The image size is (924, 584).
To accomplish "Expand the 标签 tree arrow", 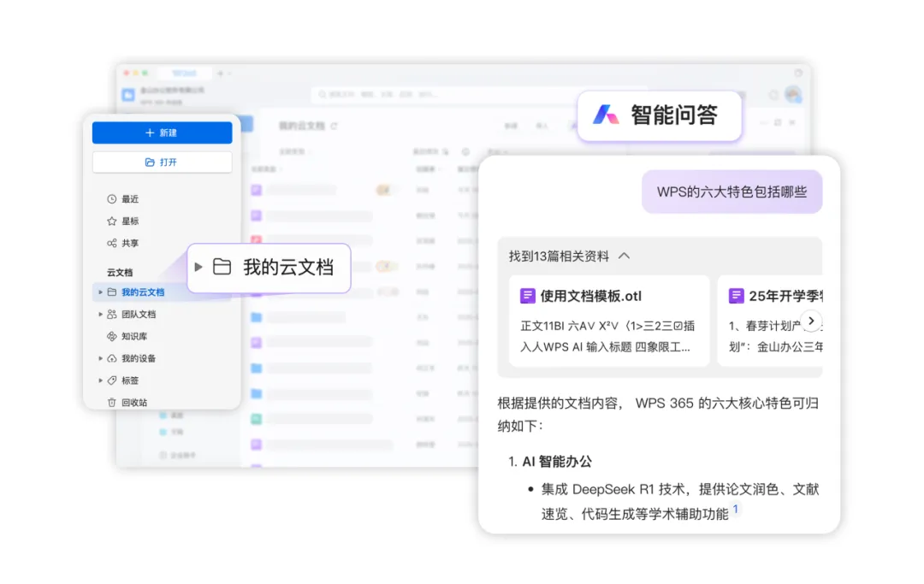I will pos(100,380).
